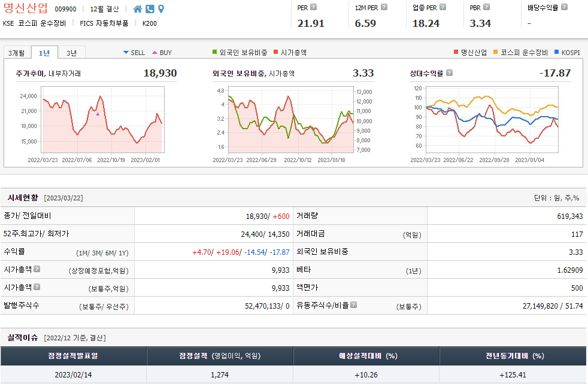Click the PBR value 3.34
The image size is (588, 387).
[480, 23]
